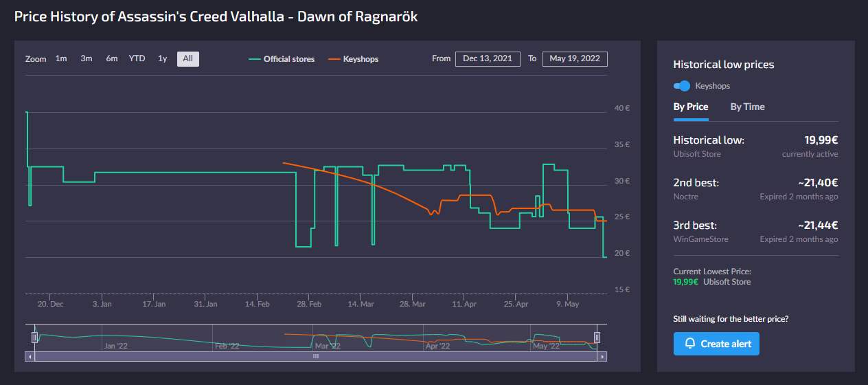
Task: Select the YTD zoom range
Action: tap(137, 58)
